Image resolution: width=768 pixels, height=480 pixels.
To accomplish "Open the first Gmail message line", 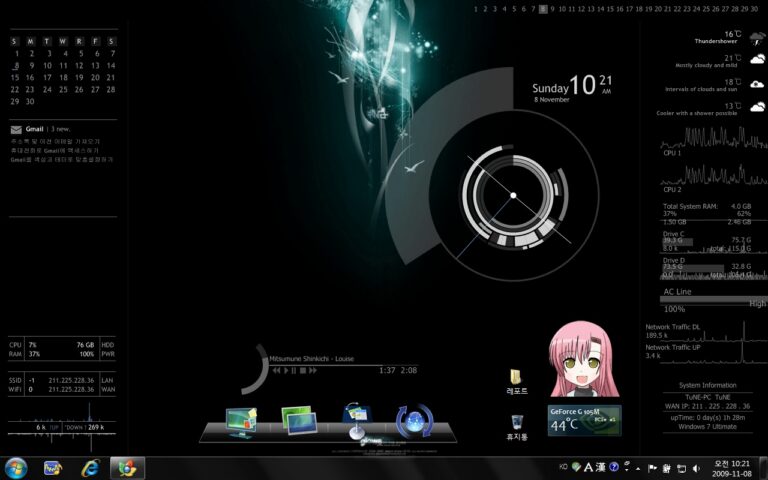I will [55, 141].
